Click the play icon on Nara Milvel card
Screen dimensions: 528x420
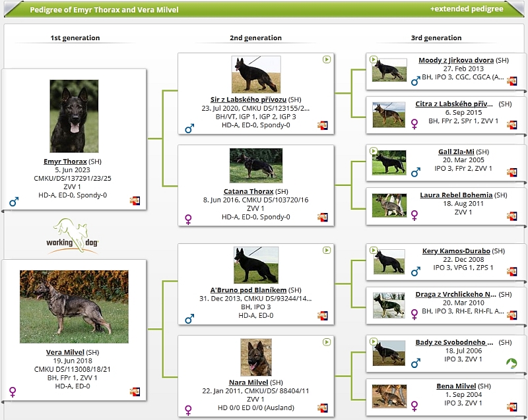(326, 342)
